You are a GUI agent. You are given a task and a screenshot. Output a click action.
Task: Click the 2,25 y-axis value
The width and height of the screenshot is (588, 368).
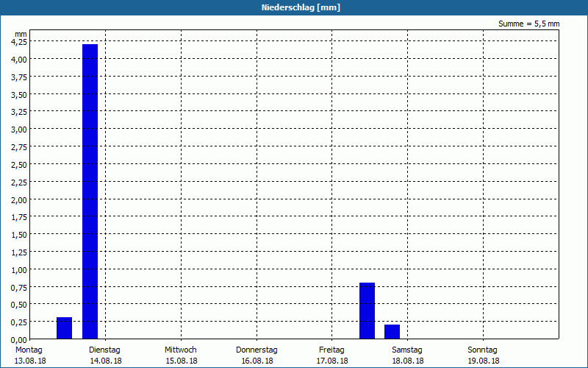(x=19, y=182)
